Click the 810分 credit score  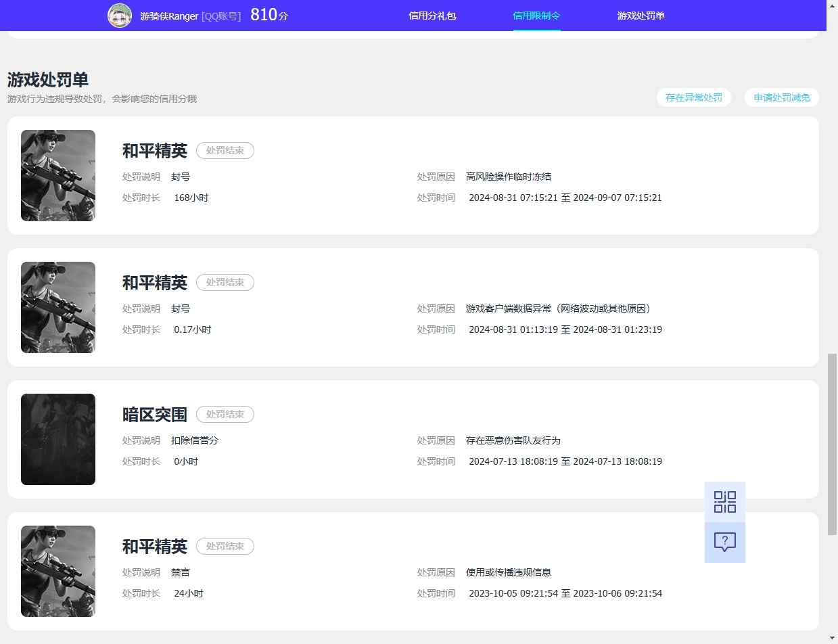[x=269, y=15]
